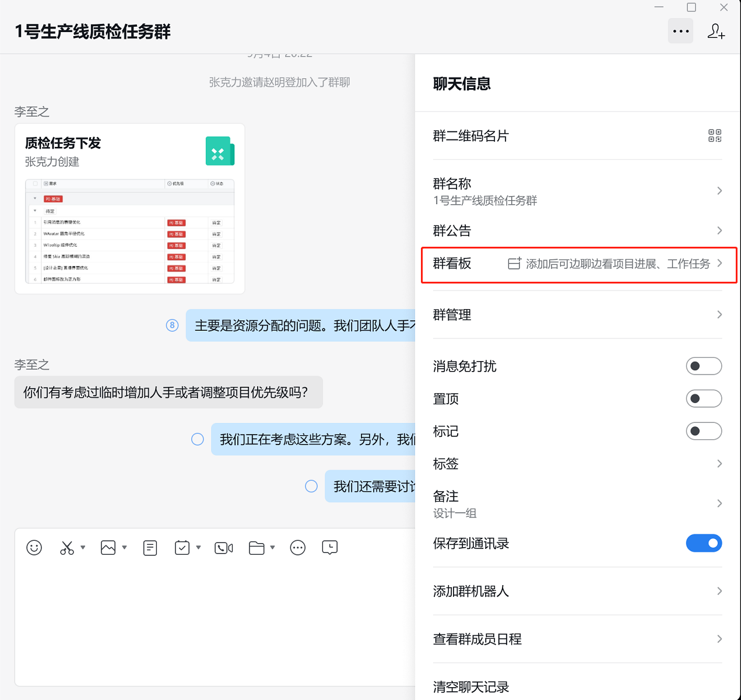The width and height of the screenshot is (741, 700).
Task: Open calendar task dropdown arrow
Action: (x=198, y=548)
